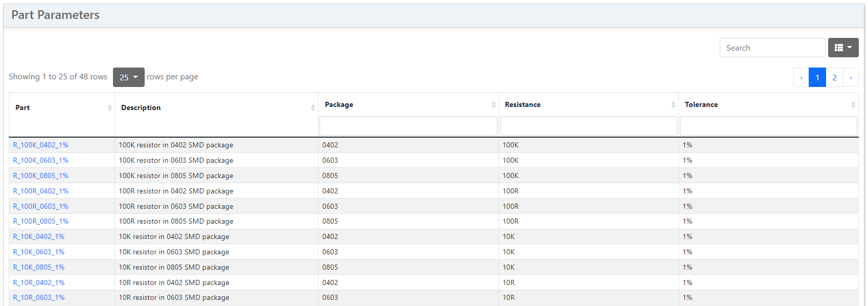Sort by Tolerance column sort arrows

point(853,104)
